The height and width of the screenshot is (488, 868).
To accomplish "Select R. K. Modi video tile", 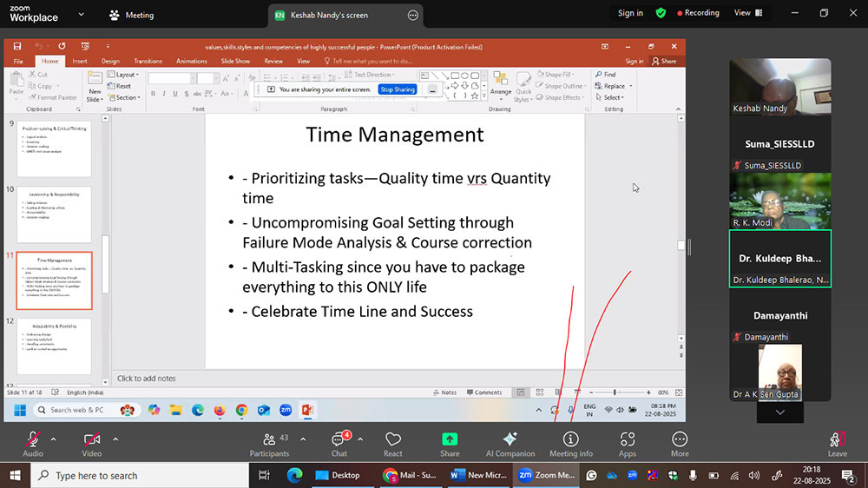I will coord(780,201).
